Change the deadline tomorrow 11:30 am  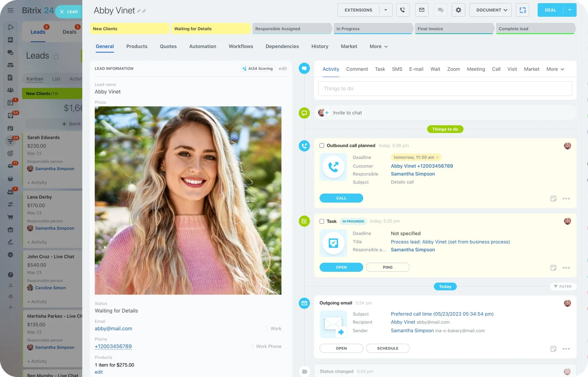[416, 157]
